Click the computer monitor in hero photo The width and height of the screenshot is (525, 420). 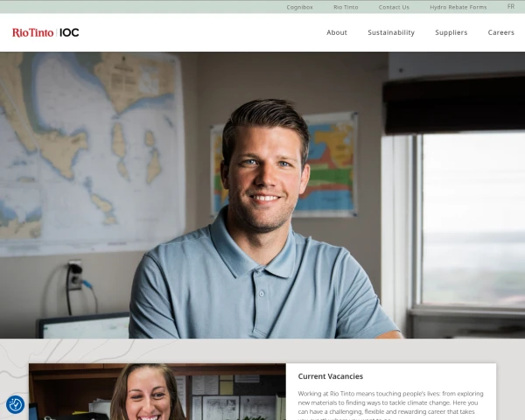point(84,325)
